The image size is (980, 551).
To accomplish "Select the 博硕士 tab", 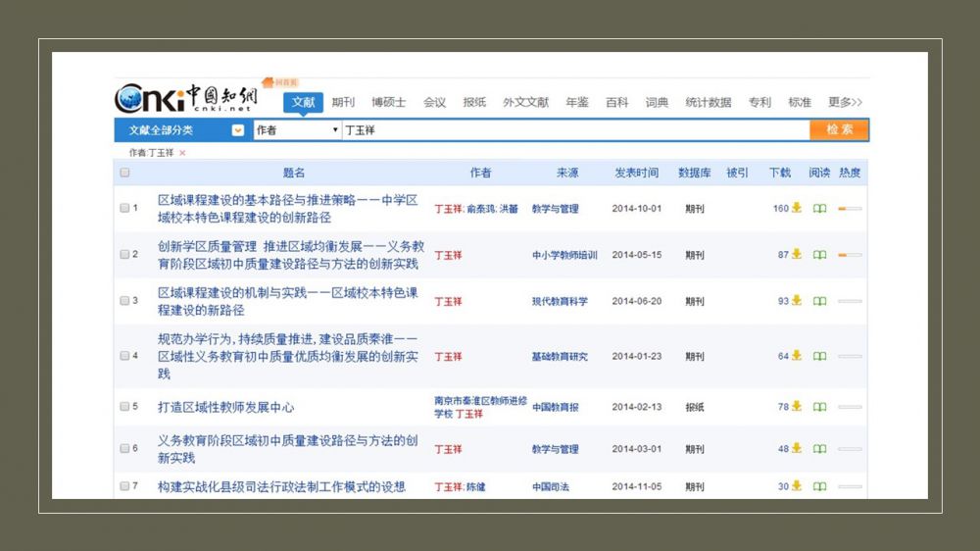I will click(388, 102).
